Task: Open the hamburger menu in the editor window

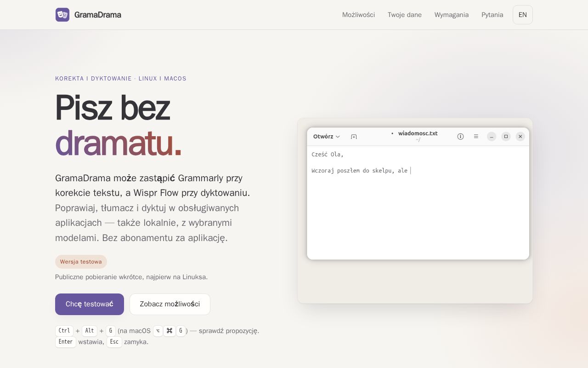Action: (476, 137)
